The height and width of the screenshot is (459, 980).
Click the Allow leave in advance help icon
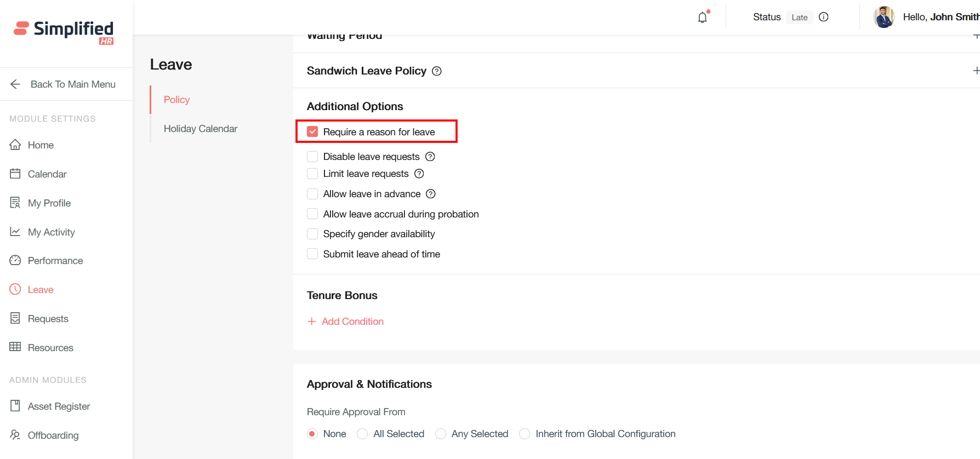coord(431,194)
